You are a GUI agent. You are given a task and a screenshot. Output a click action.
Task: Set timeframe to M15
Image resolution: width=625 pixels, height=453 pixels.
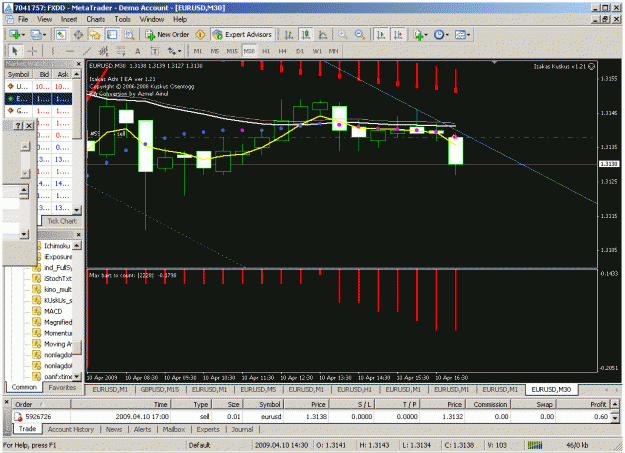[232, 51]
